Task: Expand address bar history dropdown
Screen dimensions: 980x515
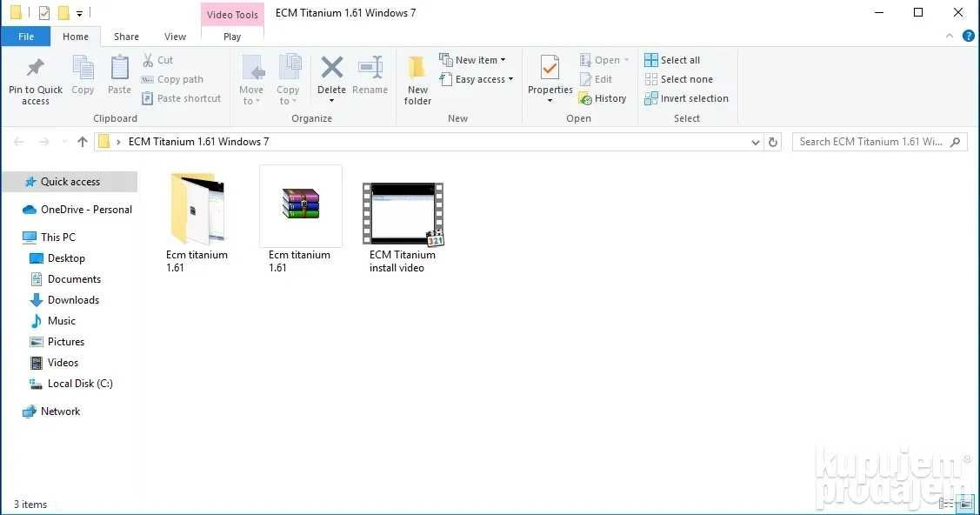Action: point(755,143)
